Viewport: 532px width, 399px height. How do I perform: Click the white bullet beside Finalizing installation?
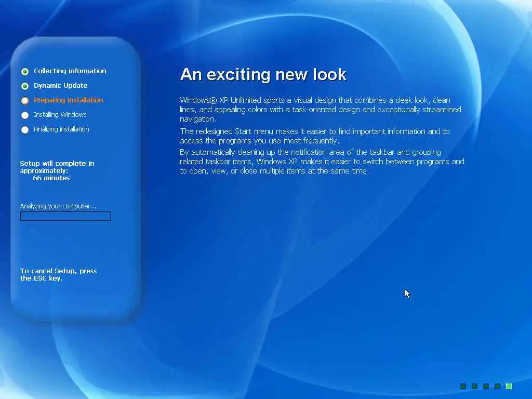[25, 130]
